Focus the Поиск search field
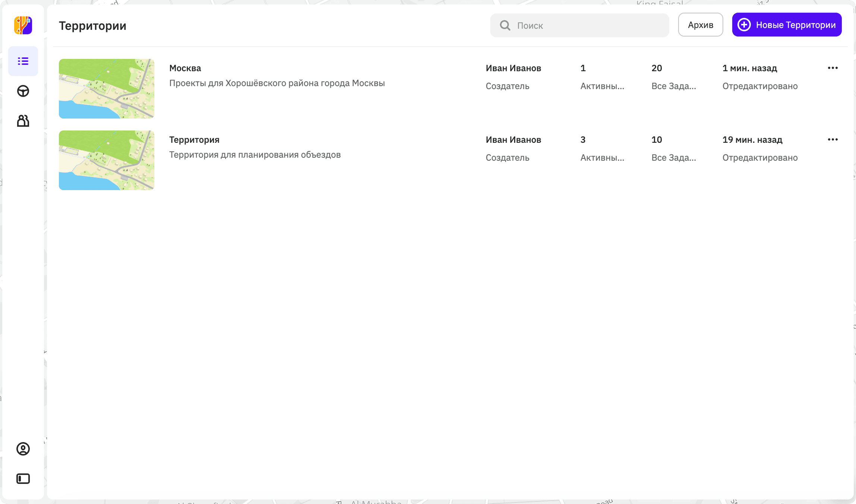Viewport: 856px width, 504px height. (579, 25)
